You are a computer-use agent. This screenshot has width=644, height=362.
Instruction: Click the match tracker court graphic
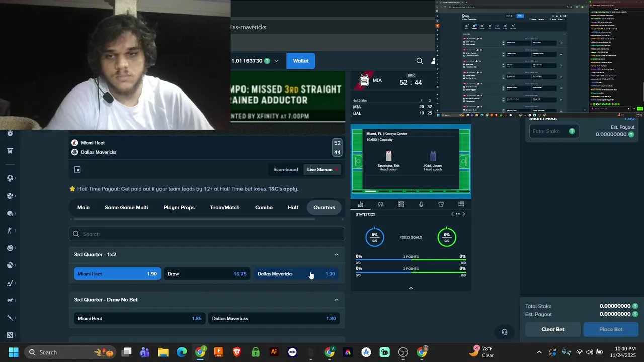[411, 161]
